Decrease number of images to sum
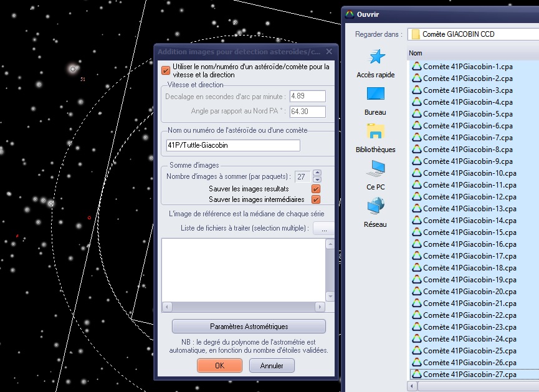 pyautogui.click(x=317, y=179)
